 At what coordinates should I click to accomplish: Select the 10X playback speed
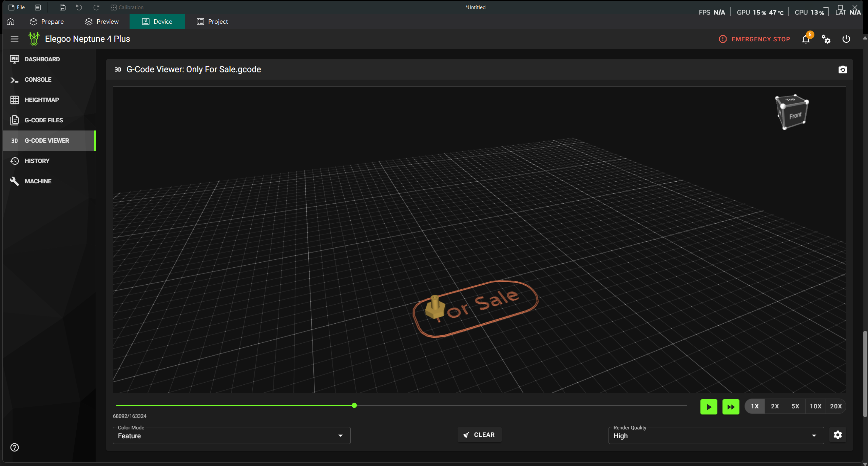tap(815, 406)
